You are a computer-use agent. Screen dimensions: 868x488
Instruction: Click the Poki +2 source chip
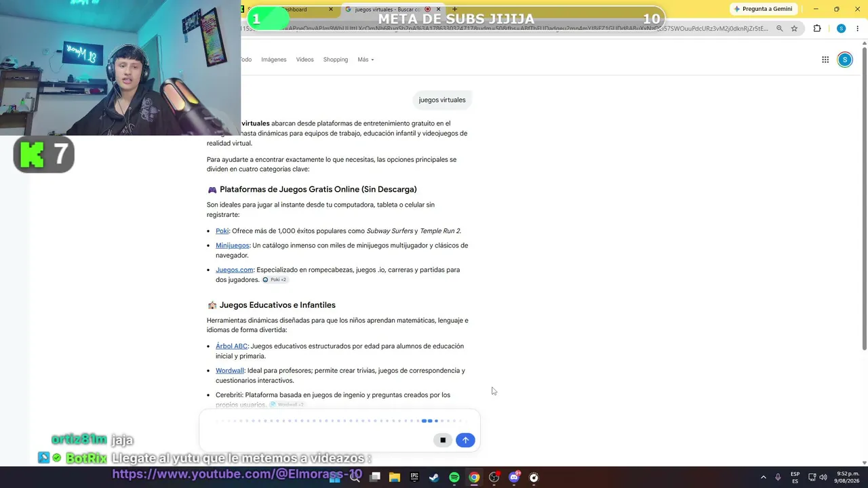pyautogui.click(x=275, y=280)
